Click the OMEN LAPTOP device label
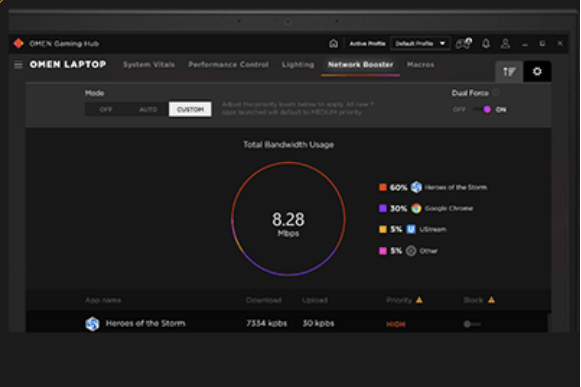581x387 pixels. (68, 64)
